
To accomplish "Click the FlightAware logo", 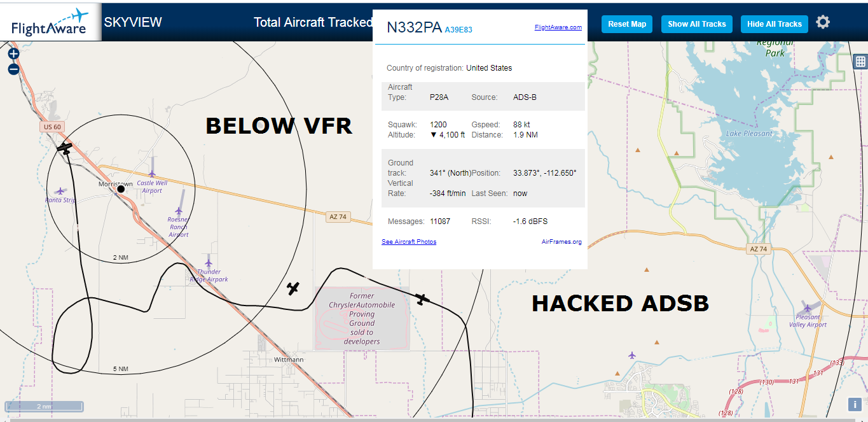I will coord(50,22).
